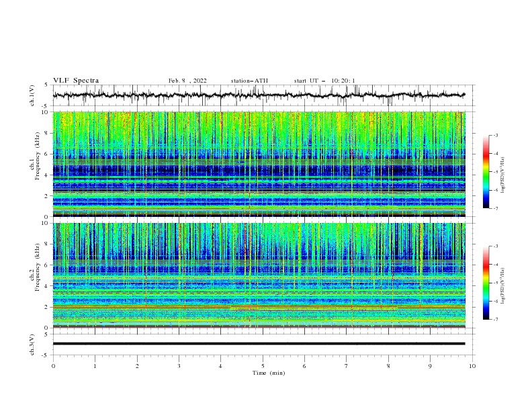532x411 pixels.
Task: Click the "-5" tick on upper color bar
Action: pos(495,172)
